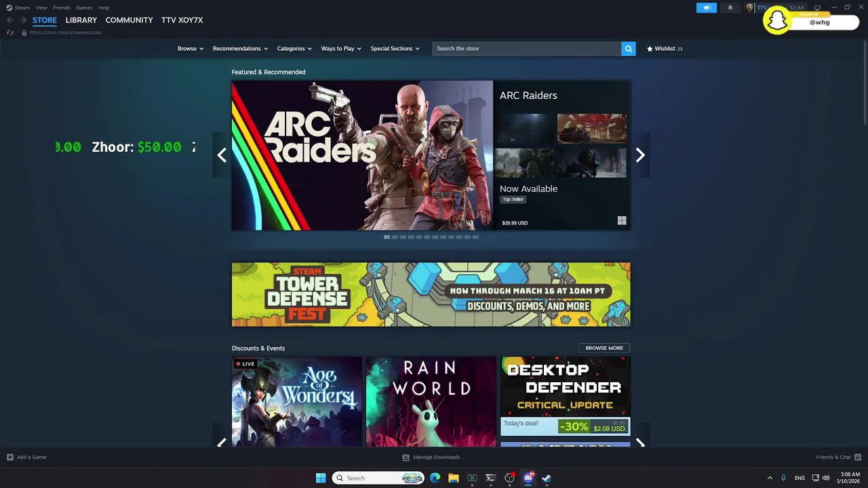Open Excel from the taskbar
Screen dimensions: 868x488
coord(472,478)
